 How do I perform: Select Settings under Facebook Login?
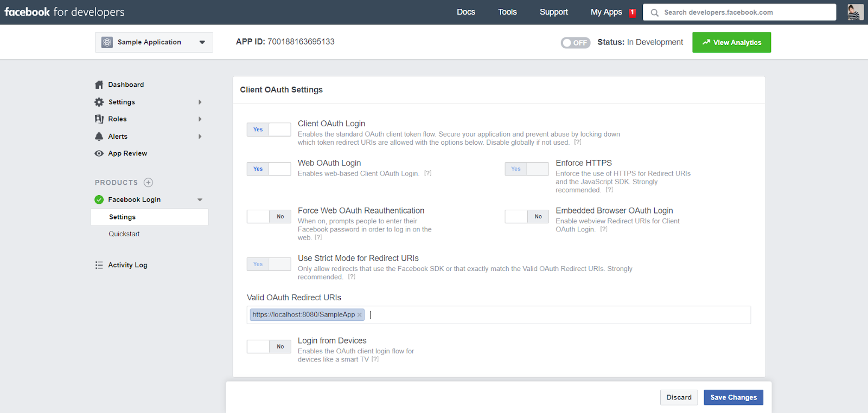pos(150,217)
